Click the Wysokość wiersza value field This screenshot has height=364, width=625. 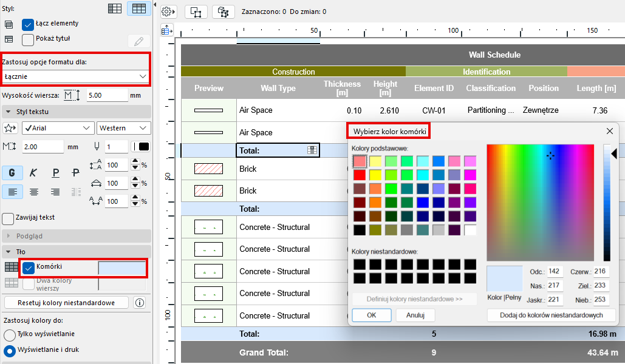coord(106,96)
